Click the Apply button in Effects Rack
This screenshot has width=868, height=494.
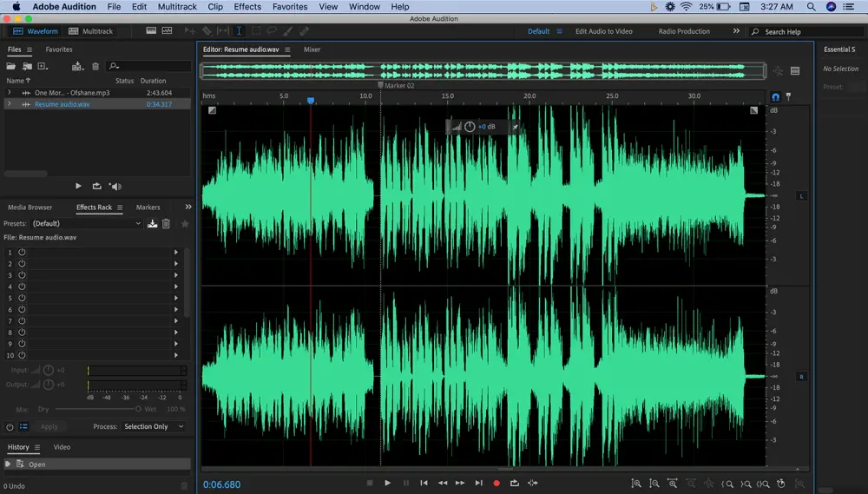[x=49, y=426]
